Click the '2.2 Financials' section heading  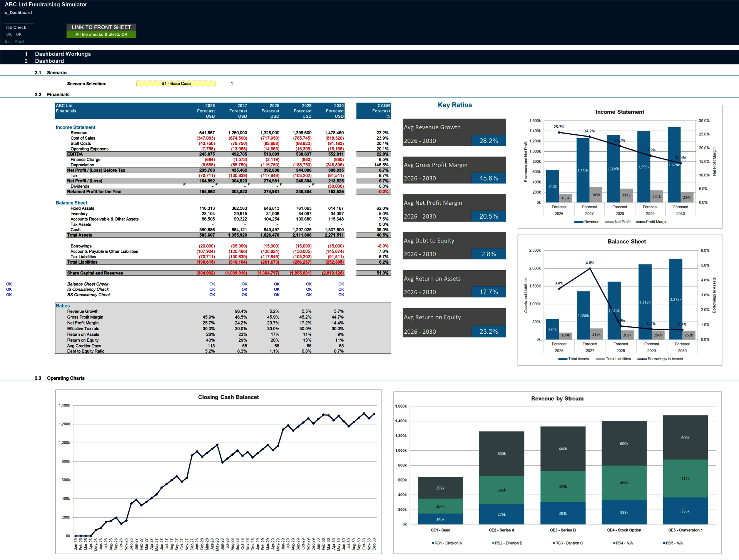click(52, 95)
